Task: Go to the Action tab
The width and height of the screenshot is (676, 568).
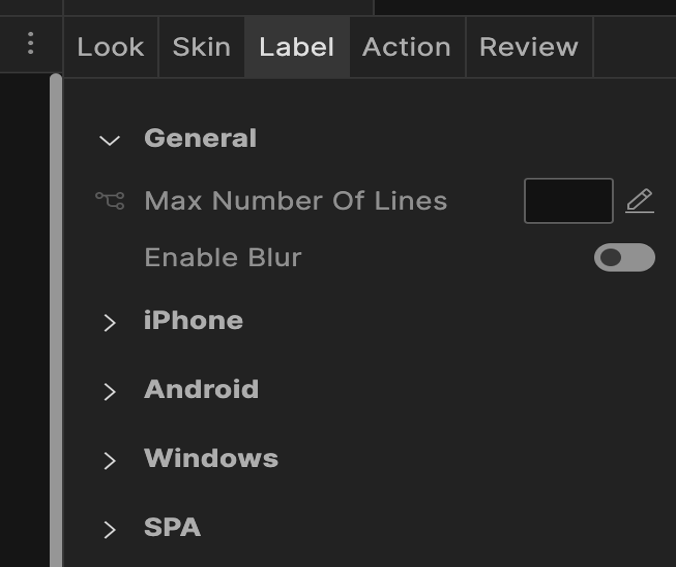Action: click(406, 47)
